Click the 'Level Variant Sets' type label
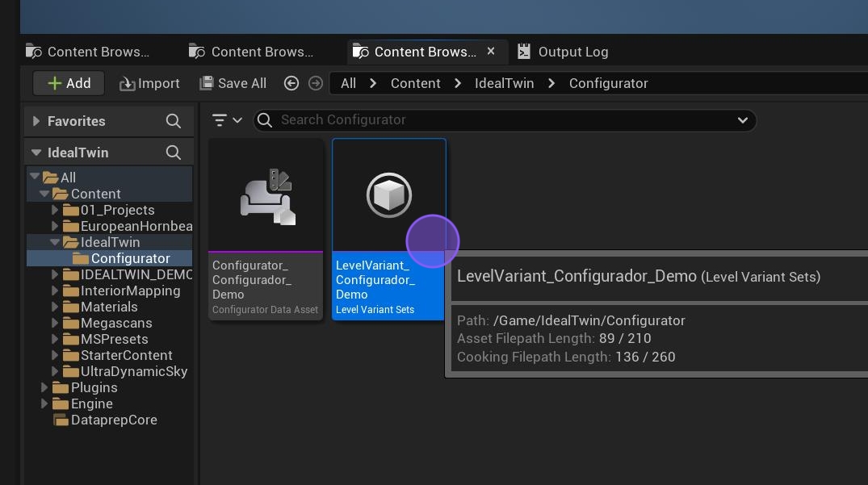The height and width of the screenshot is (485, 868). tap(375, 310)
